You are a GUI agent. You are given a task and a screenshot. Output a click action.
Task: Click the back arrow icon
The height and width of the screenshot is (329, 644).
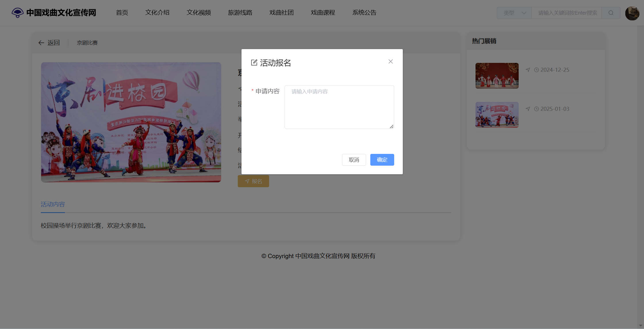pyautogui.click(x=41, y=43)
